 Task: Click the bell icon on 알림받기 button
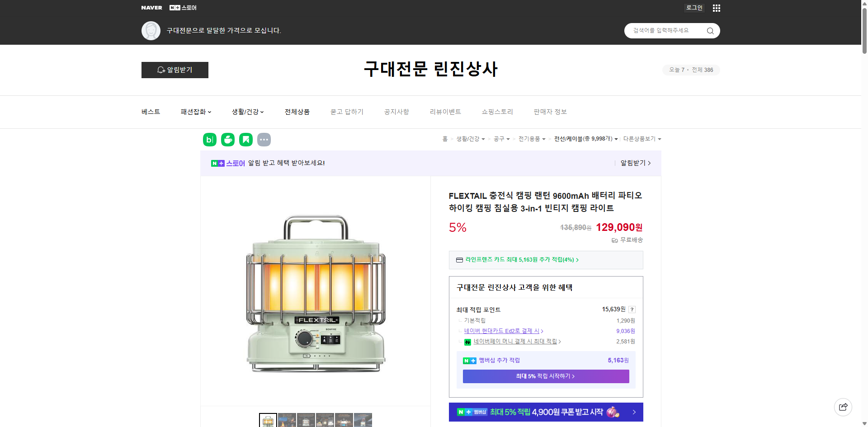coord(161,70)
